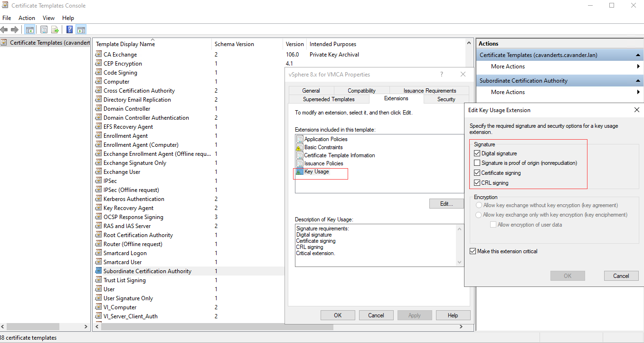Screen dimensions: 644x343
Task: Click the Root Certification Authority template icon
Action: pyautogui.click(x=99, y=235)
